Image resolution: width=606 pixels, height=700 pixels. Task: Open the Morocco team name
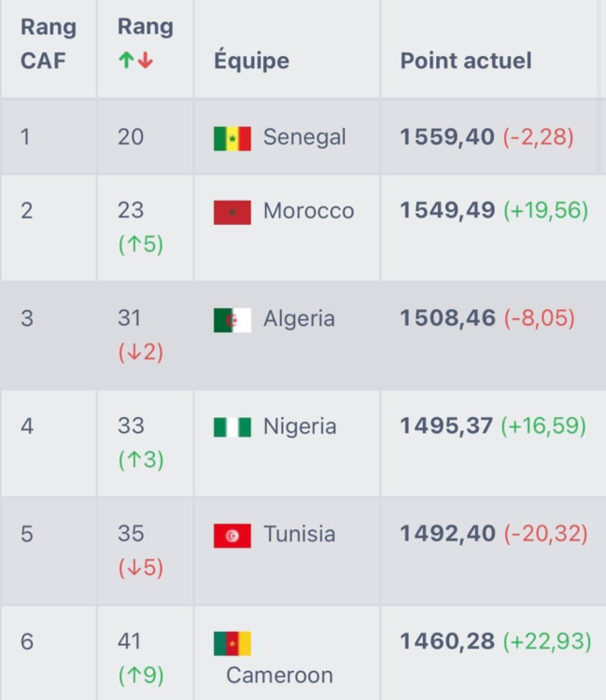(x=308, y=211)
